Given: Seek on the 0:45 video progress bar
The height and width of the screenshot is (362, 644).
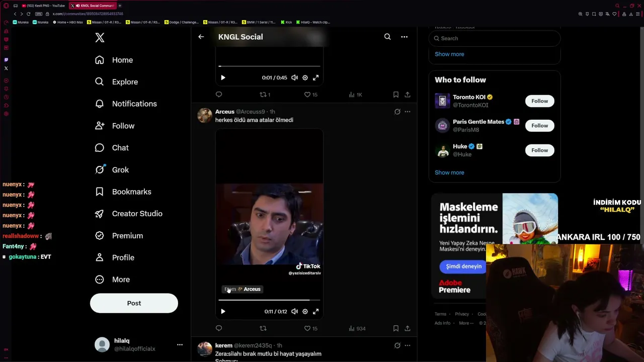Looking at the screenshot, I should [269, 66].
